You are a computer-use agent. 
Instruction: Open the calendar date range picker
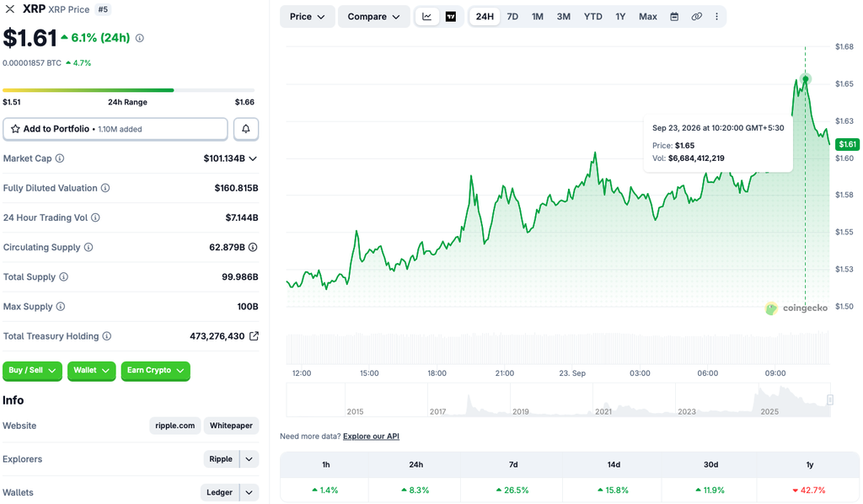[x=674, y=17]
